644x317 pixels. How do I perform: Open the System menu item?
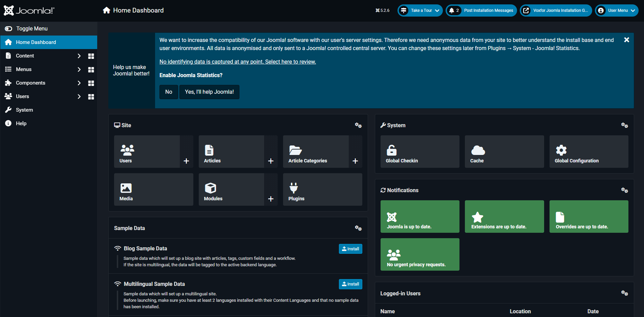click(24, 110)
